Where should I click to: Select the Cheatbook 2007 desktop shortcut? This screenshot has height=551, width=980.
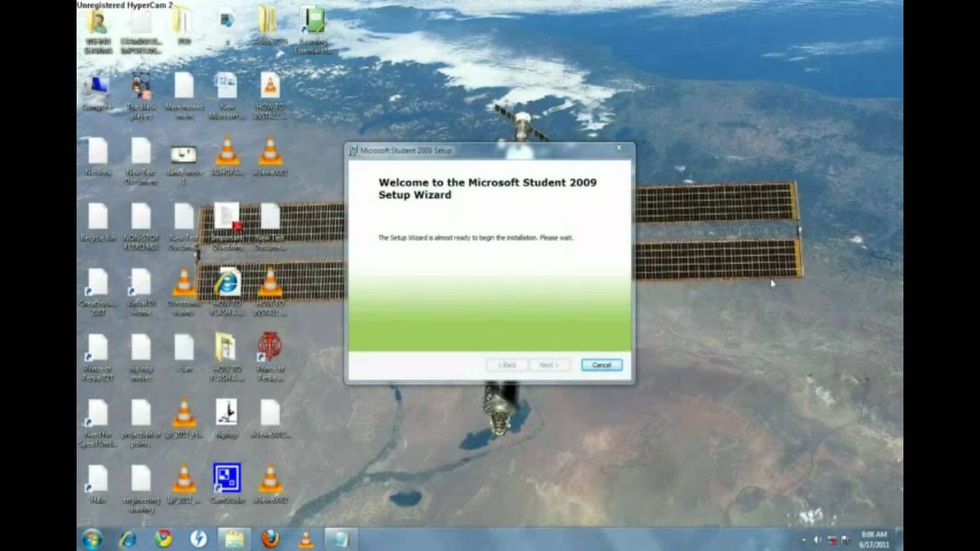point(98,292)
